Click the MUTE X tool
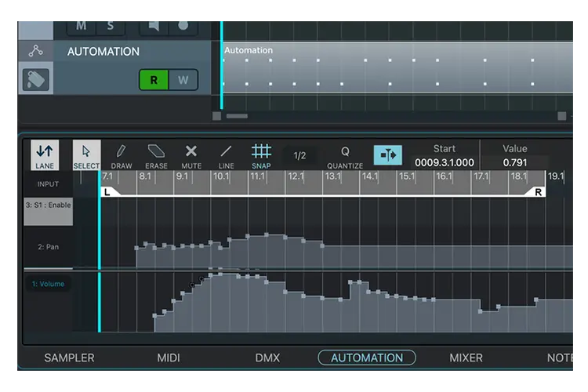This screenshot has width=588, height=392. click(x=191, y=157)
